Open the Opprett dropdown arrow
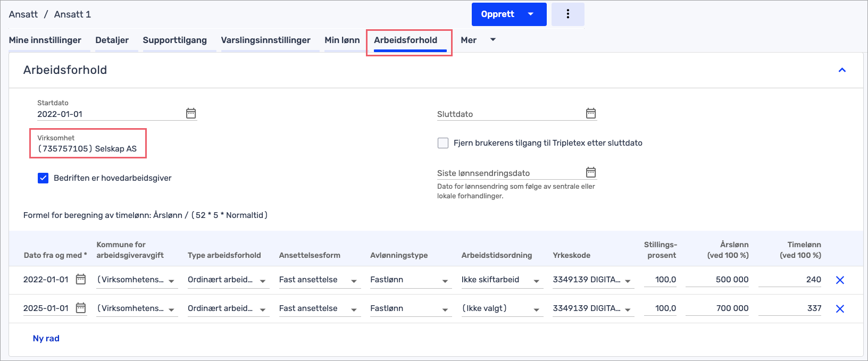 [x=531, y=14]
